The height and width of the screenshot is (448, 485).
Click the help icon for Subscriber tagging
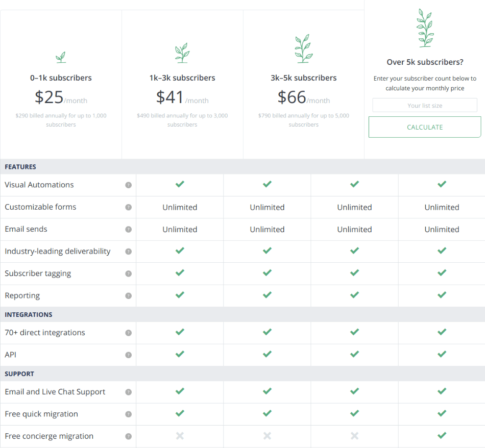click(x=128, y=273)
